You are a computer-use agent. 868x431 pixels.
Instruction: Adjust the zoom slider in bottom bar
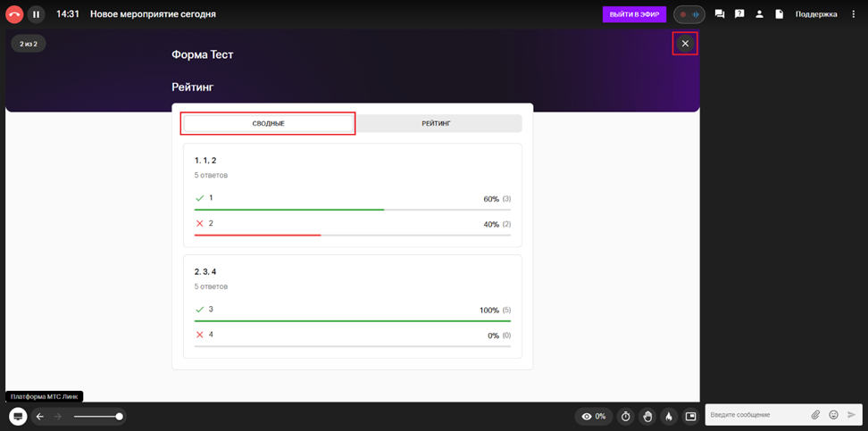[x=96, y=416]
